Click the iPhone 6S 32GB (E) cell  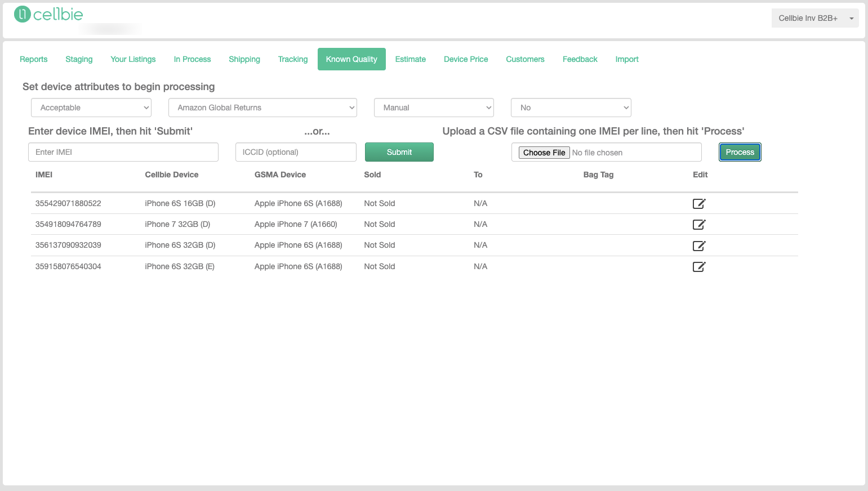[x=180, y=266]
